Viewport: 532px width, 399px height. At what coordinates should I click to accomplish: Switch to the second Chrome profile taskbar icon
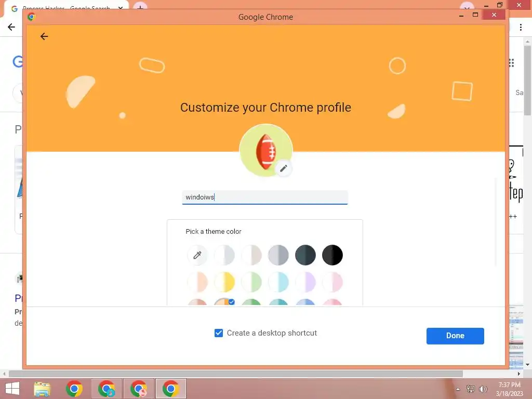[x=107, y=389]
